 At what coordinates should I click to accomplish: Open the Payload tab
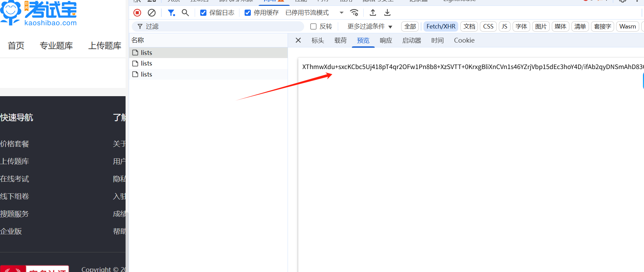(340, 41)
